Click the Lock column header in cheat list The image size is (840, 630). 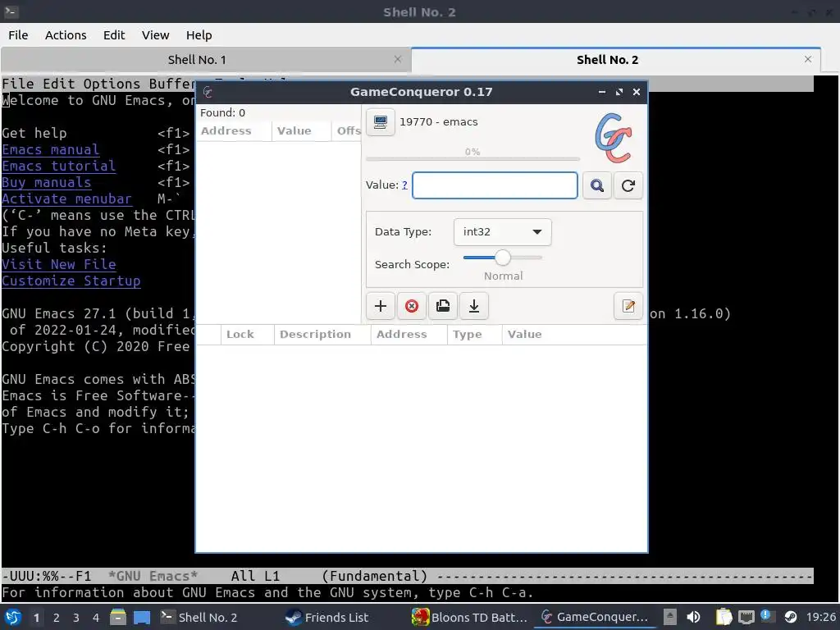247,335
